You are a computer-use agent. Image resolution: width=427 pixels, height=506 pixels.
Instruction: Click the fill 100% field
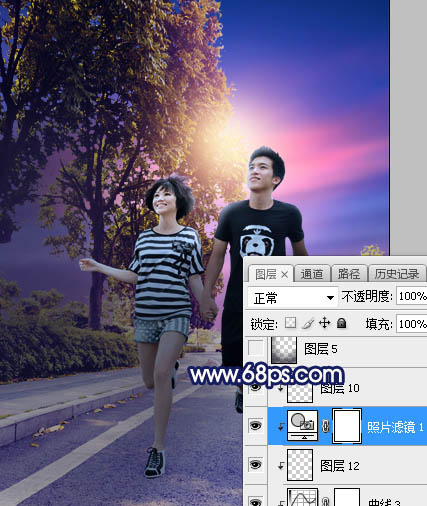[x=412, y=324]
